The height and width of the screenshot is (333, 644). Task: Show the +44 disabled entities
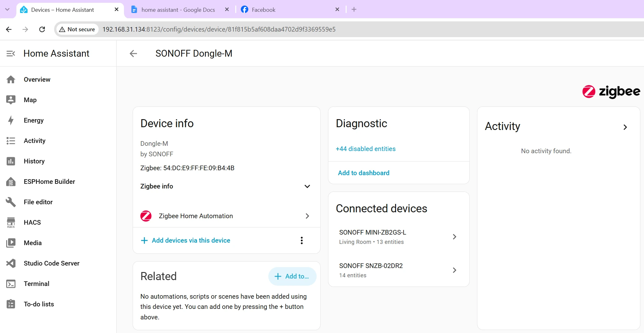click(x=365, y=149)
